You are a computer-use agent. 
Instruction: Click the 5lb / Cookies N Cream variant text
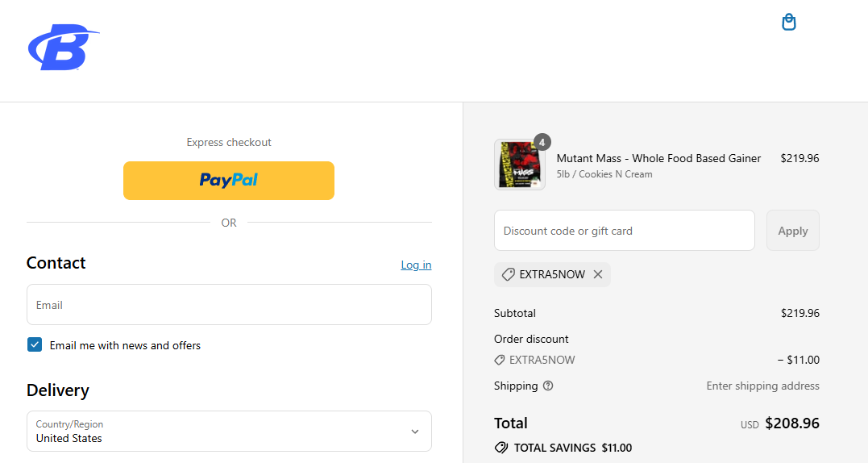click(604, 174)
